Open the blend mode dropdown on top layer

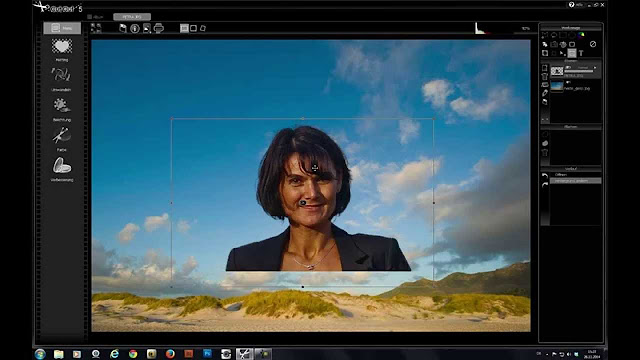click(583, 68)
